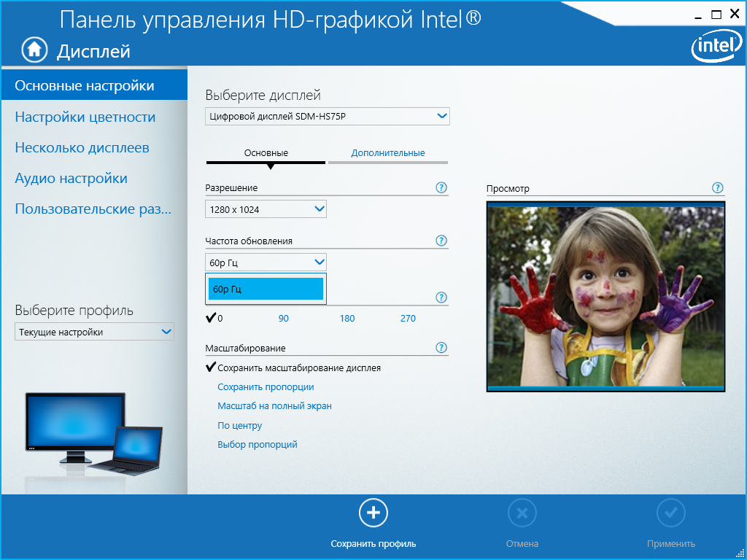Go to the Home screen icon
This screenshot has height=560, width=747.
coord(34,50)
